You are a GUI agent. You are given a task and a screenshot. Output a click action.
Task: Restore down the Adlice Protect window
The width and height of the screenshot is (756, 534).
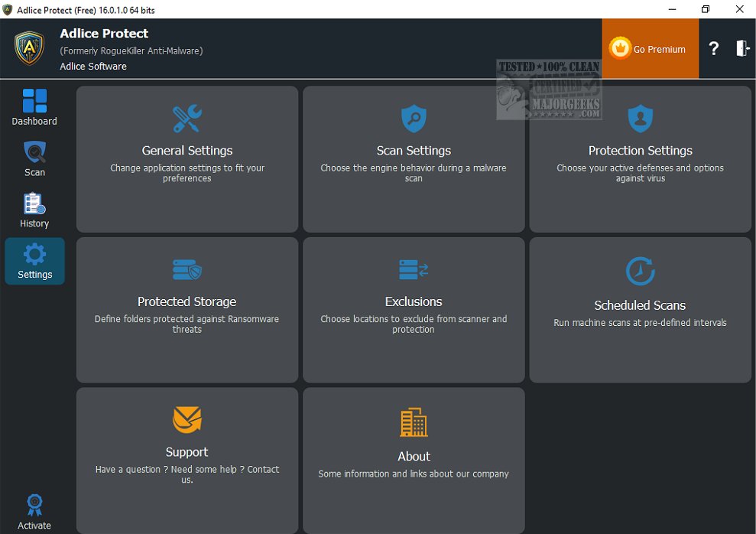[x=706, y=9]
